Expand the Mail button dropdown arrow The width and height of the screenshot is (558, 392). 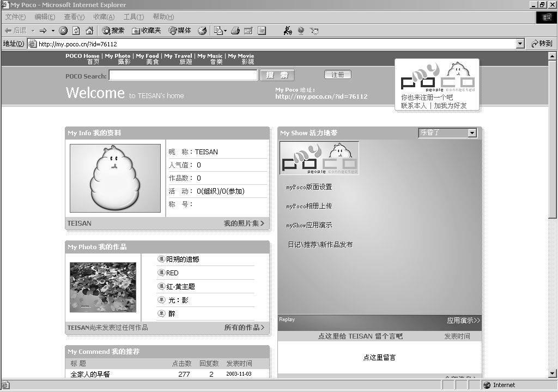[225, 31]
